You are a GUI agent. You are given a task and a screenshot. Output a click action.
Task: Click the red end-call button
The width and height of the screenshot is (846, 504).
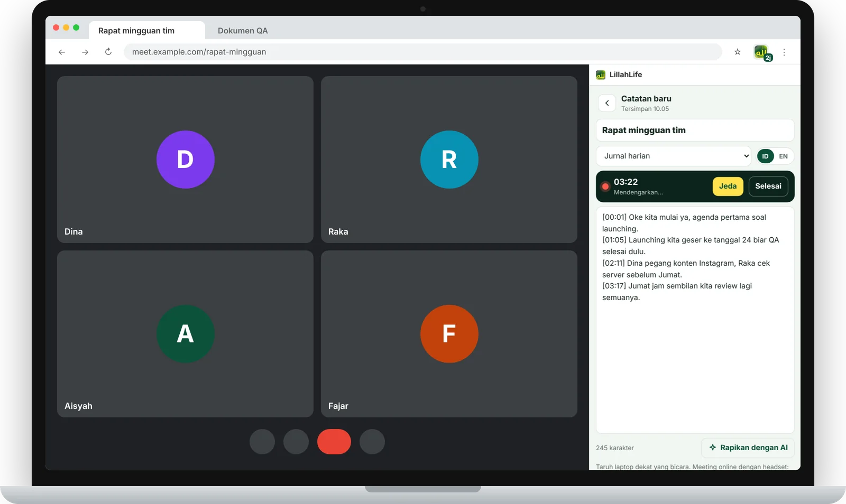334,442
